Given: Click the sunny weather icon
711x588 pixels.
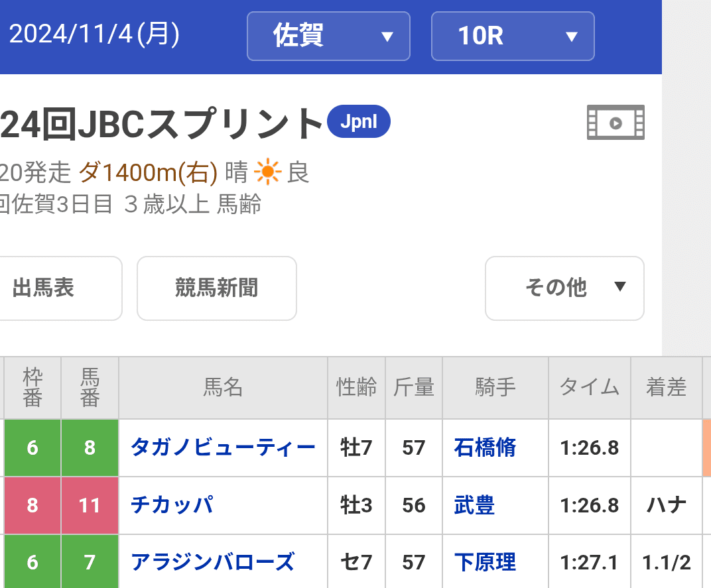Looking at the screenshot, I should click(x=268, y=174).
